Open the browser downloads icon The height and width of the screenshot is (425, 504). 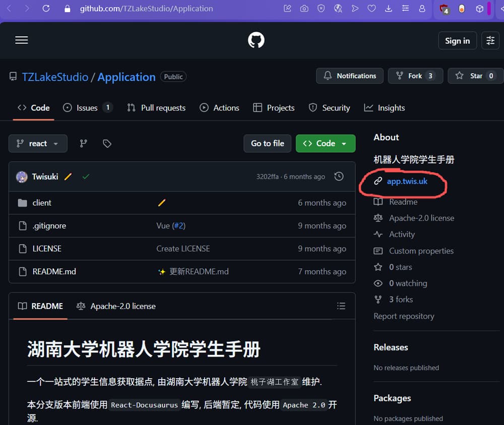click(x=388, y=9)
